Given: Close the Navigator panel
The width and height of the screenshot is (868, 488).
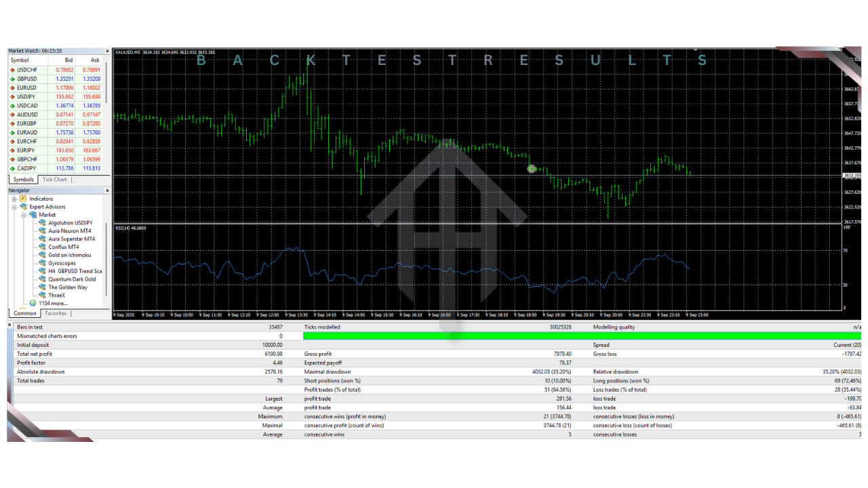Looking at the screenshot, I should tap(107, 190).
